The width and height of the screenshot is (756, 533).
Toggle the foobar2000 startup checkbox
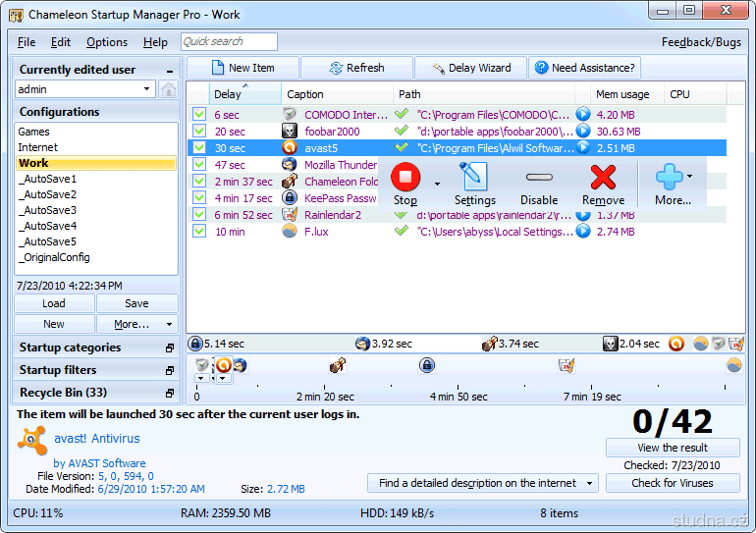point(199,132)
